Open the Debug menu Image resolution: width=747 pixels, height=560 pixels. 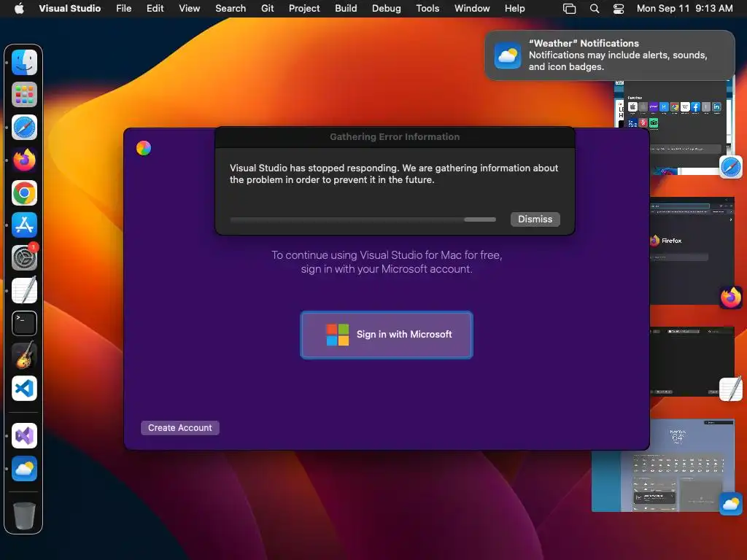point(387,8)
